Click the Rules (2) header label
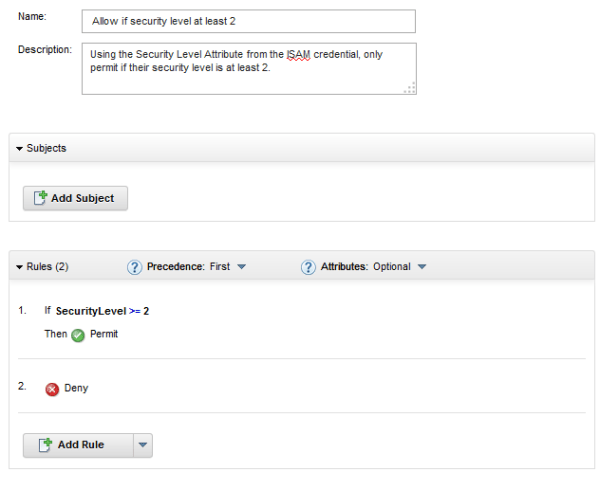The width and height of the screenshot is (600, 490). point(47,267)
